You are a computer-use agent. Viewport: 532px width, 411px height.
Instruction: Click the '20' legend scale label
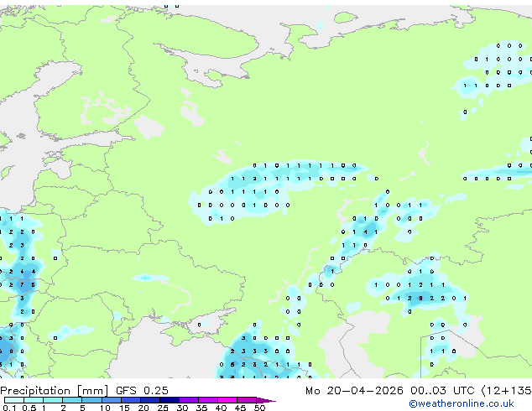coord(143,408)
